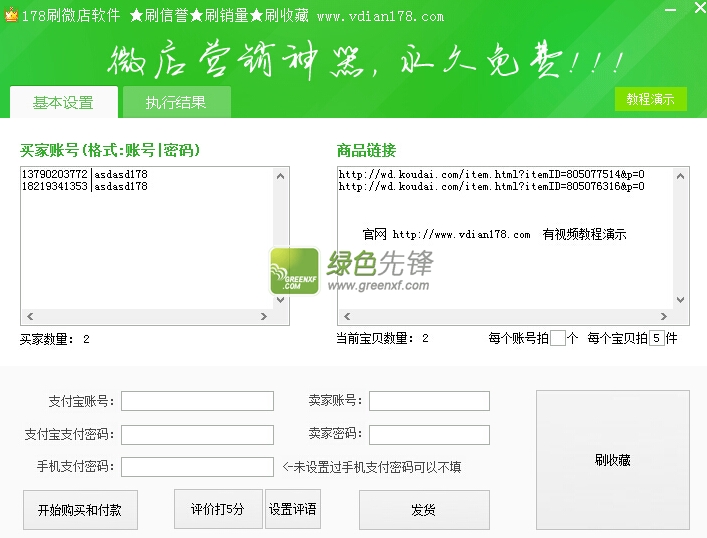Click the buyer list scroll right arrow

click(264, 317)
